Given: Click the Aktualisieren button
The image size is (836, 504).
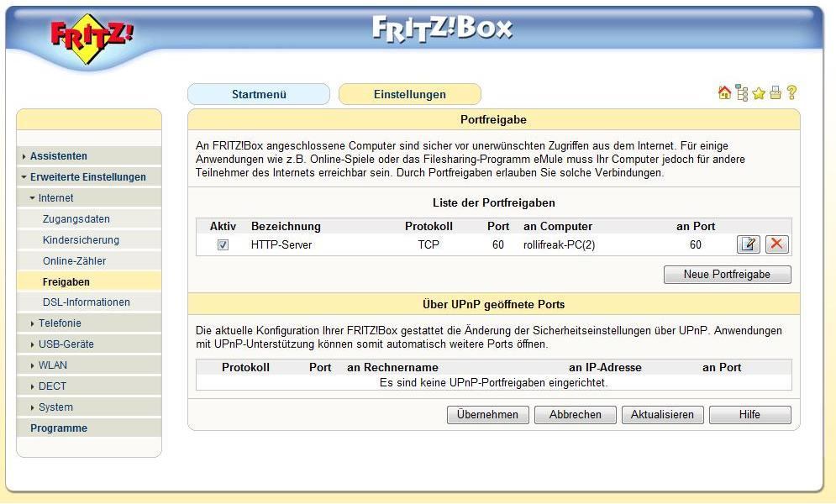Looking at the screenshot, I should pos(663,414).
